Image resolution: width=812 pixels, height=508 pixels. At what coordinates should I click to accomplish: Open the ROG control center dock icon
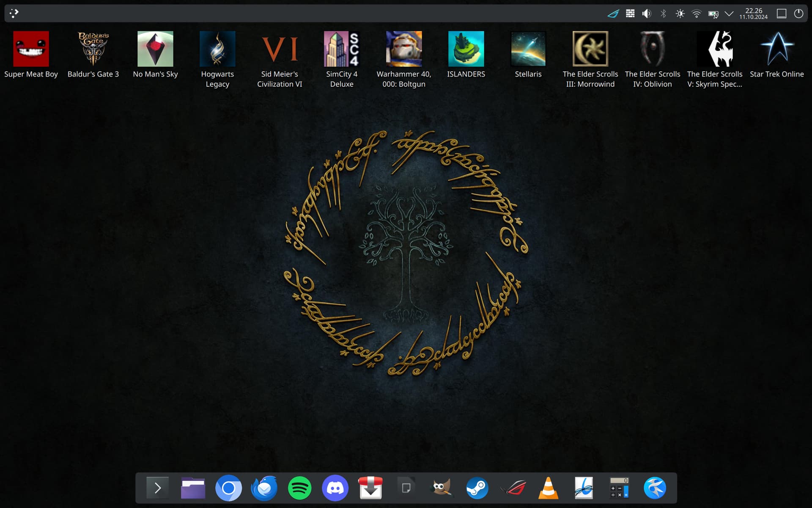tap(513, 488)
